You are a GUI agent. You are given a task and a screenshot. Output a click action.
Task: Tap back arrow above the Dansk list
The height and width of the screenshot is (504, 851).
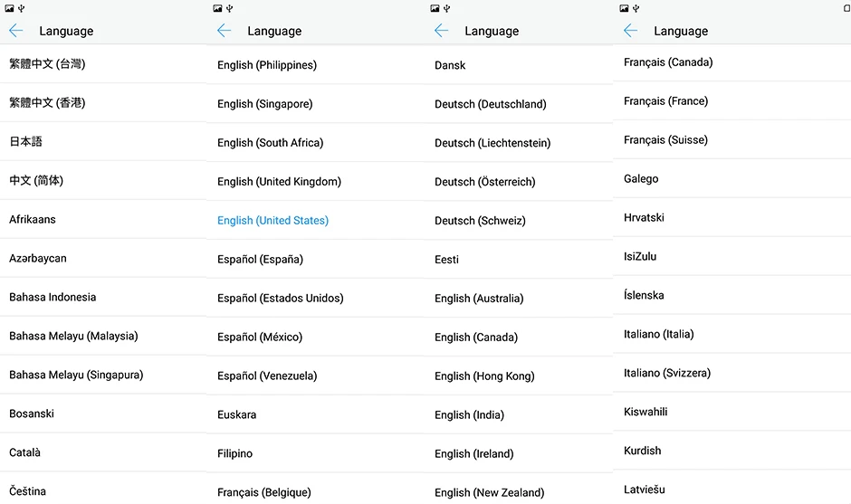click(x=442, y=31)
